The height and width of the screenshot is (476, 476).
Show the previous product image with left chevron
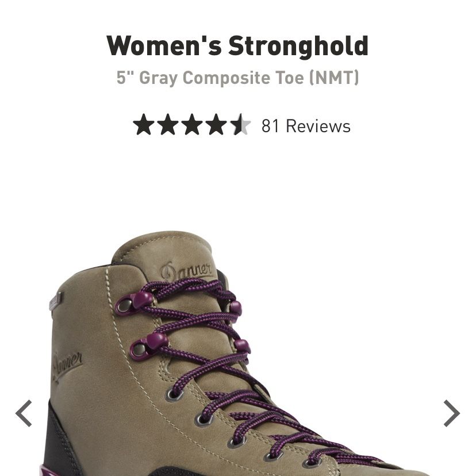24,413
